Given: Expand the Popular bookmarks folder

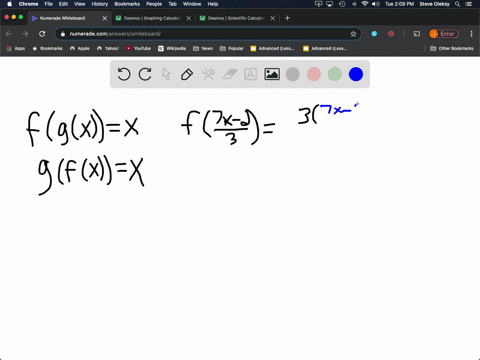Looking at the screenshot, I should (232, 48).
